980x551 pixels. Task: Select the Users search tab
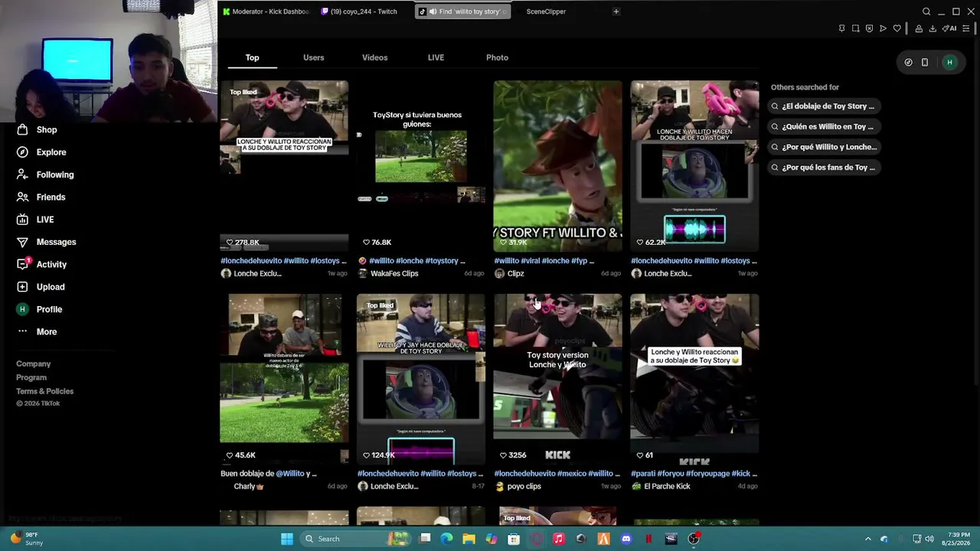point(313,57)
